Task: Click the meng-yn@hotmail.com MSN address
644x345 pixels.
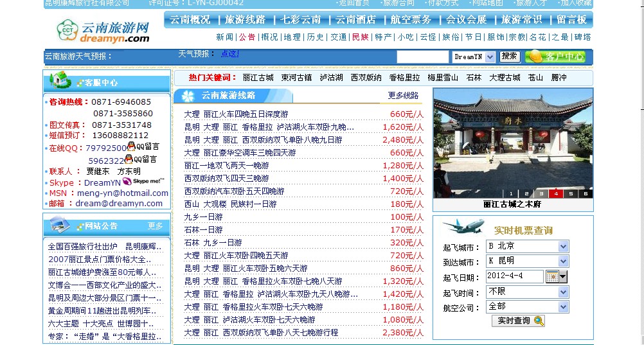Action: pyautogui.click(x=123, y=193)
